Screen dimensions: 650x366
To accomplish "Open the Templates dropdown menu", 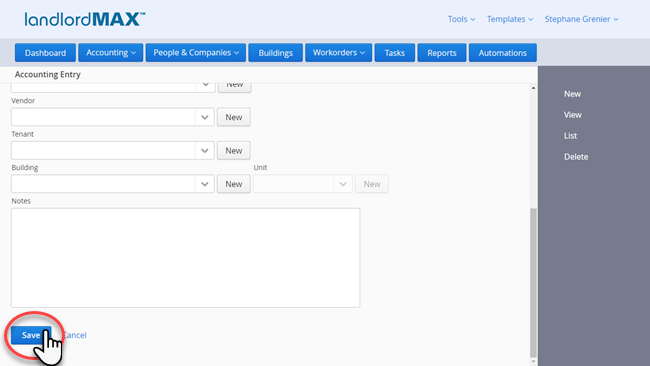I will tap(509, 19).
